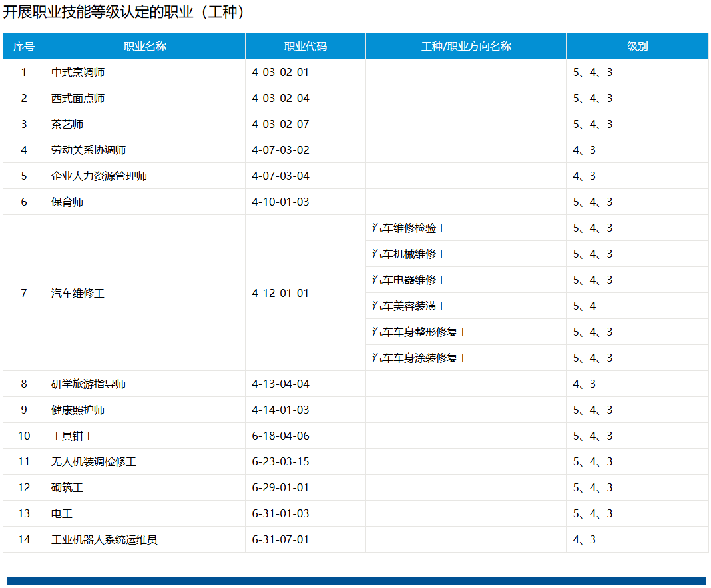Screen dimensions: 711x588
Task: Click the 职业名称 column header
Action: [145, 46]
